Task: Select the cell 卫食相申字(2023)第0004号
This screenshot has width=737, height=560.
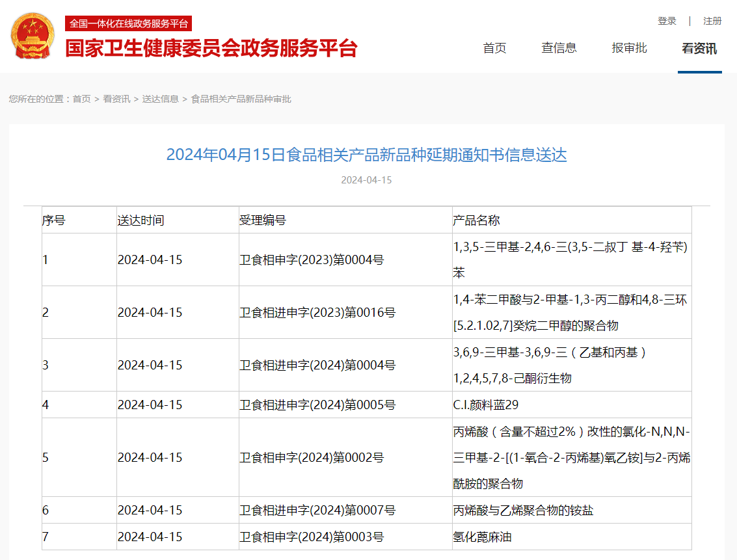Action: [x=312, y=260]
